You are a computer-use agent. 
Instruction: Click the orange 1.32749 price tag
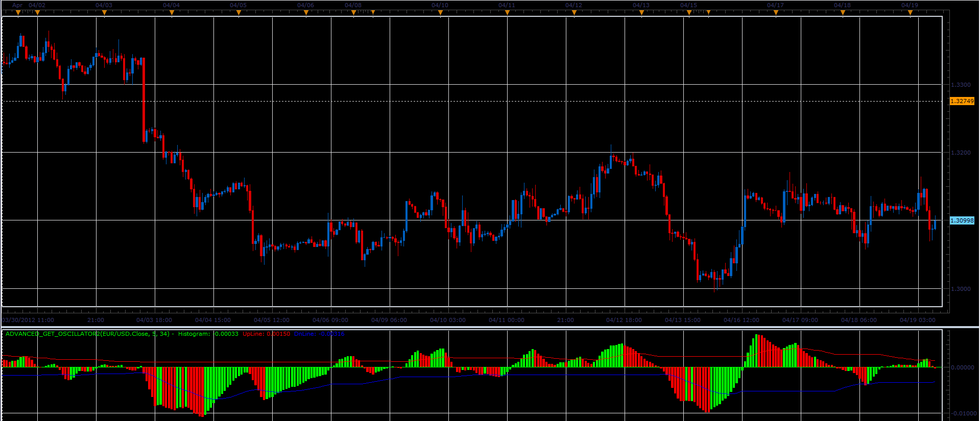pos(962,101)
